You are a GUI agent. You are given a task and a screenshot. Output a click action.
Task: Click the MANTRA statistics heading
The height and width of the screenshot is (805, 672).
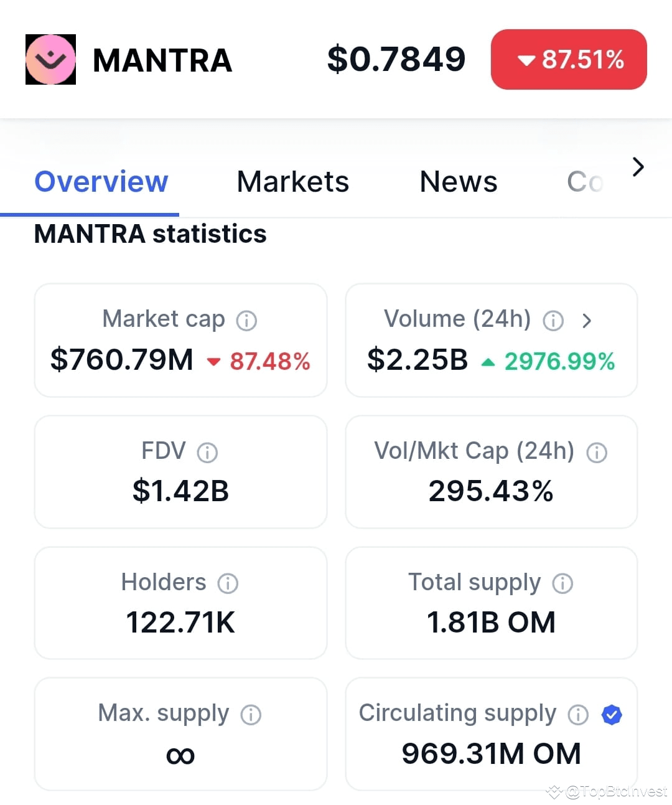point(150,234)
